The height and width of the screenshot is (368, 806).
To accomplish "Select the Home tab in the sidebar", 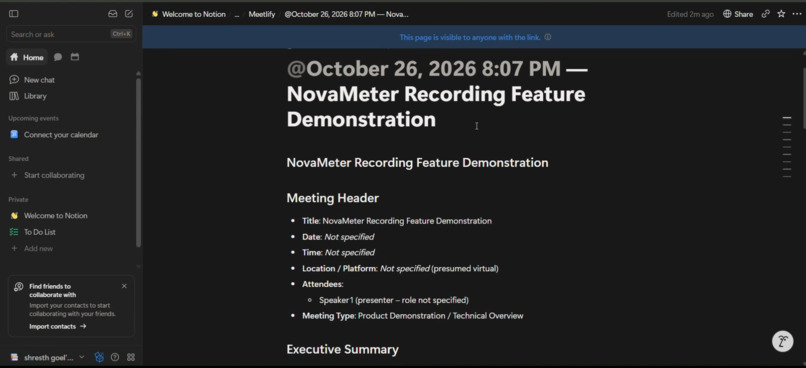I will point(27,57).
